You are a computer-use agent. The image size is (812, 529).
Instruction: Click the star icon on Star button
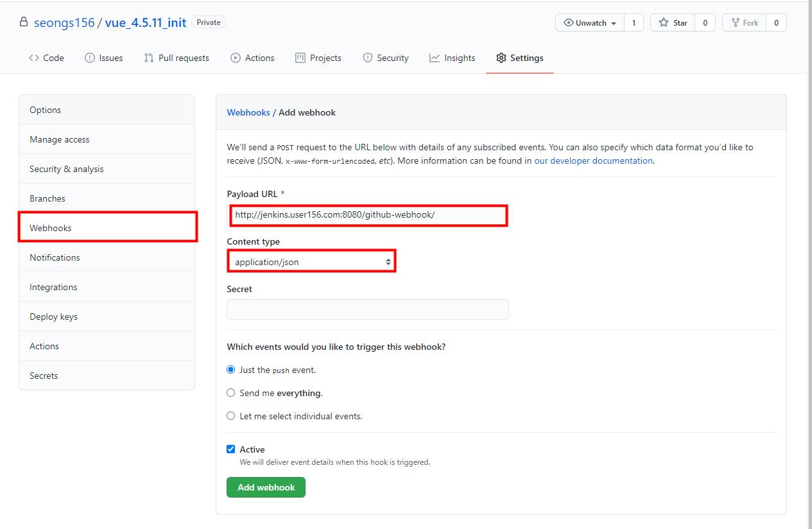[x=664, y=22]
